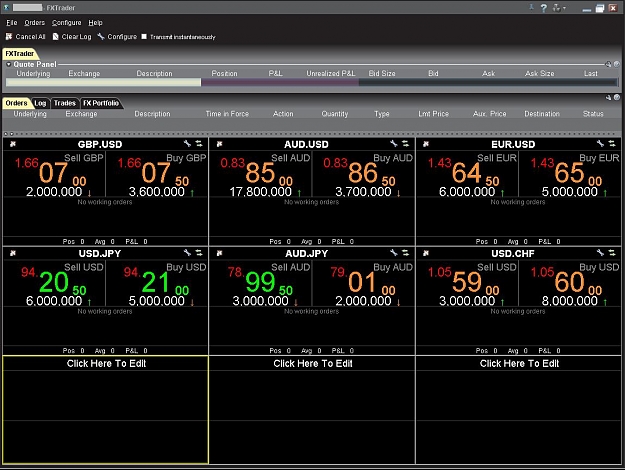Click the pin icon on AUD.USD cell
This screenshot has width=625, height=470.
pos(219,144)
